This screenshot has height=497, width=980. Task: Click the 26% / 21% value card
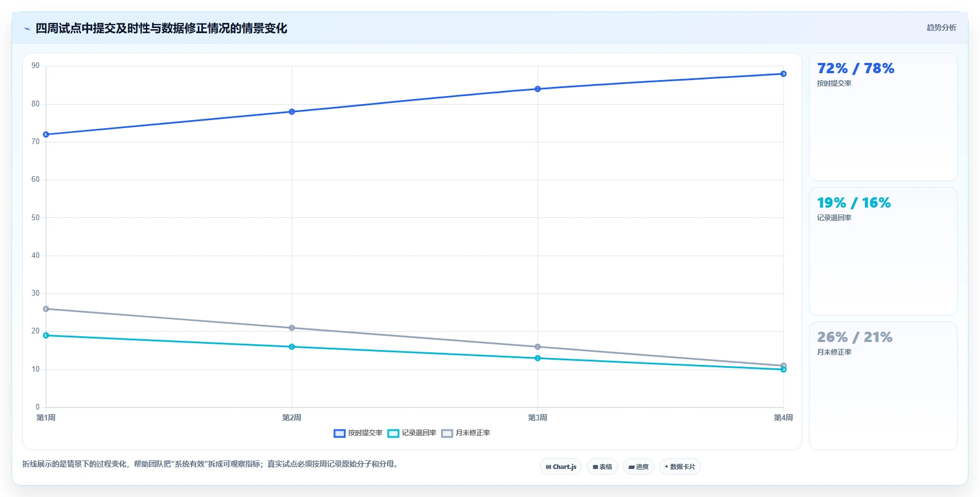tap(883, 386)
